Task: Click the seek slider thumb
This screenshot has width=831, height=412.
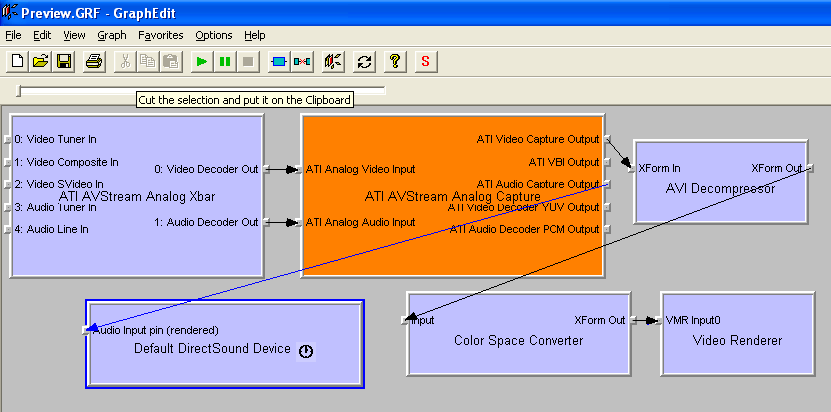Action: [19, 91]
